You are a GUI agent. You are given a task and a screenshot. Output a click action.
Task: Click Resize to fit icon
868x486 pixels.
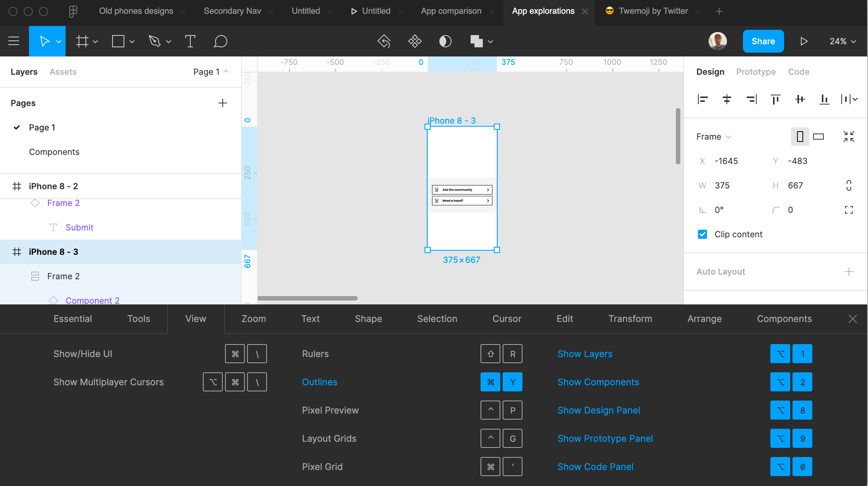click(849, 137)
